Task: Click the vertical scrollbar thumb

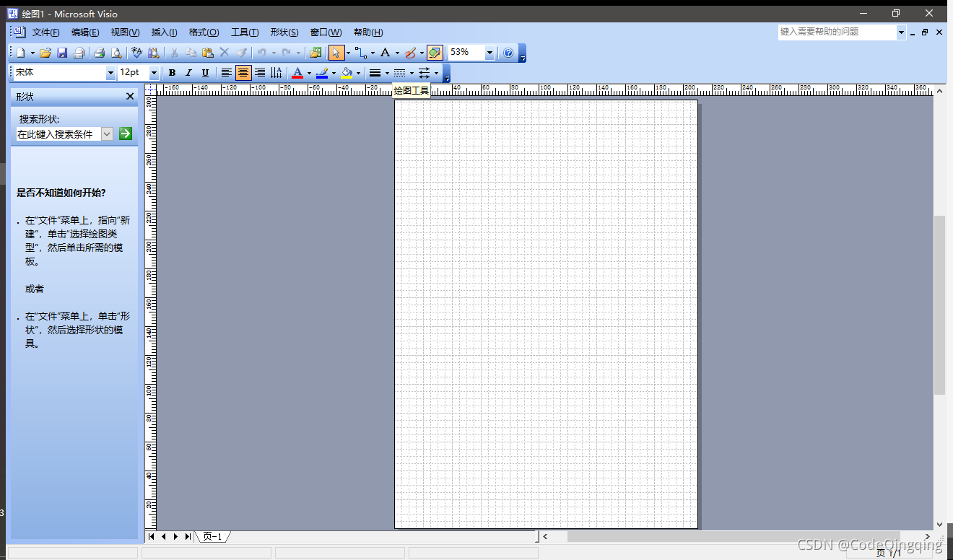Action: [939, 304]
